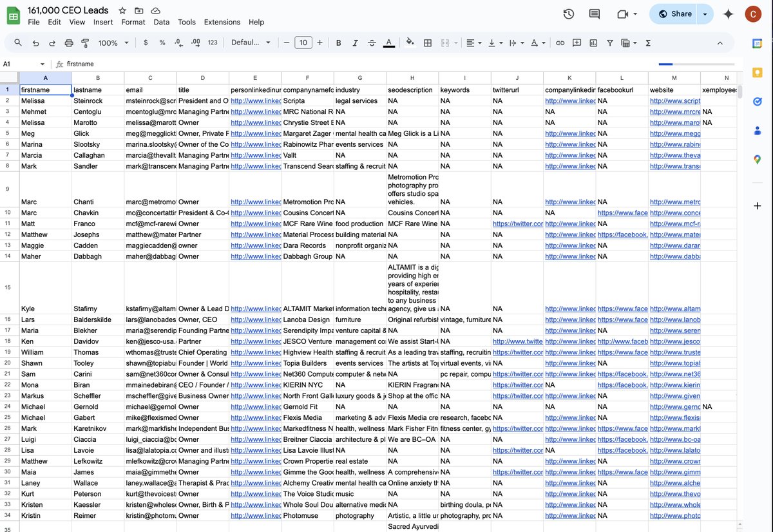Open the Insert menu
Screen dimensions: 773x532
click(103, 22)
